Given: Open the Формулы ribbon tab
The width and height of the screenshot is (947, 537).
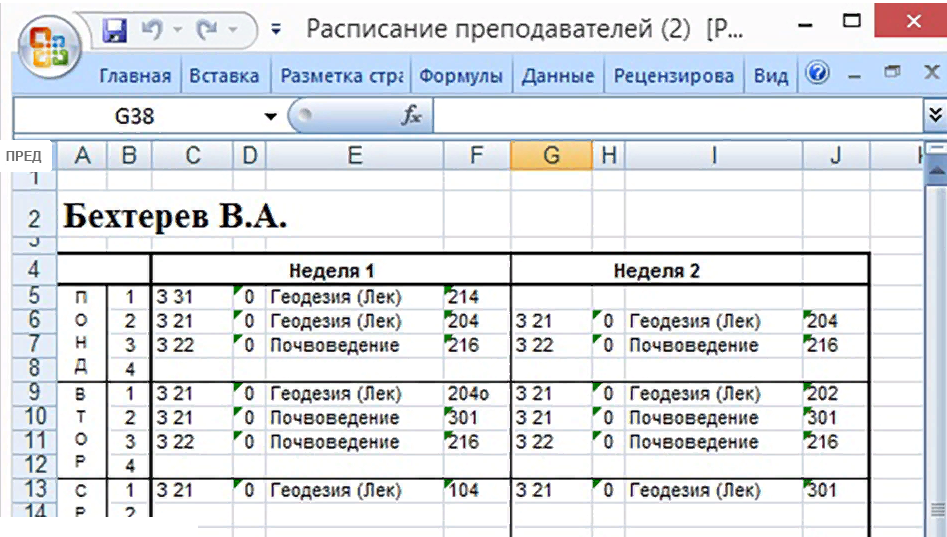Looking at the screenshot, I should coord(460,76).
